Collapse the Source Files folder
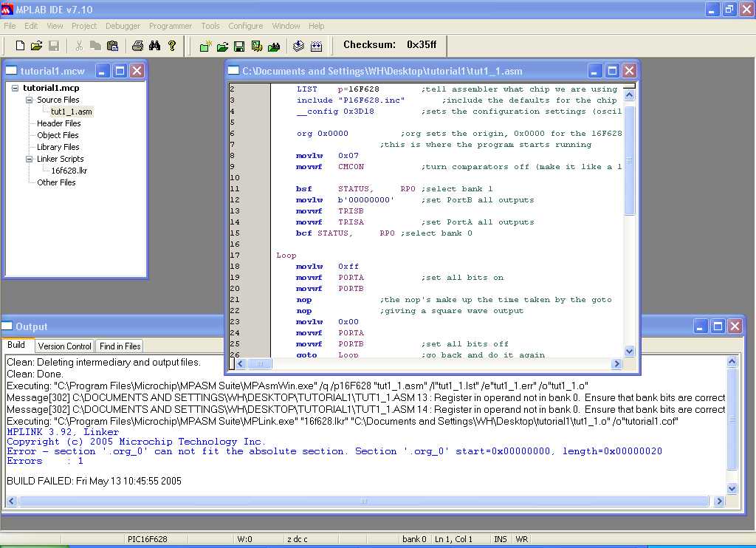The image size is (756, 548). (x=29, y=100)
